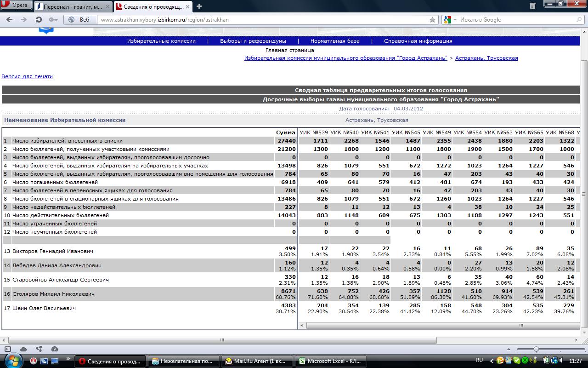Open 'Mail.Ru Агент' taskbar window
The width and height of the screenshot is (588, 368).
point(257,361)
